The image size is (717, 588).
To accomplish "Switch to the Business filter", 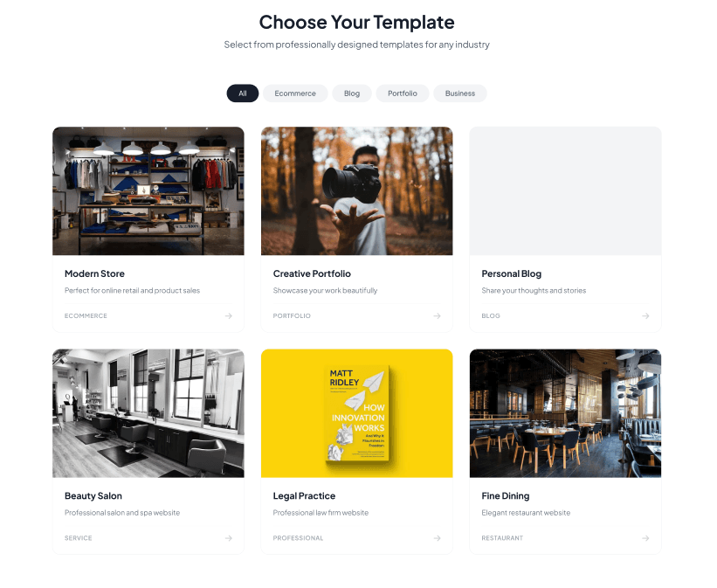I will [x=460, y=93].
